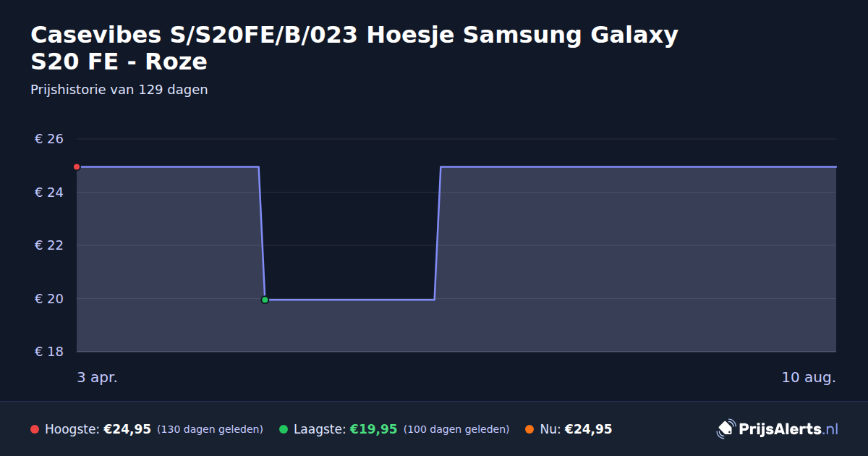Click the Hoogste €24,95 value
The height and width of the screenshot is (456, 868).
(x=127, y=429)
